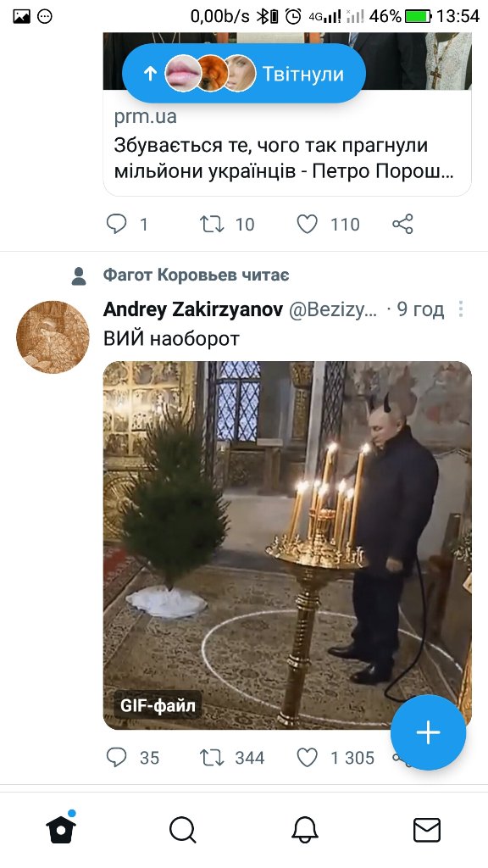Open Andrey Zakirzyanov's profile name

click(x=193, y=309)
